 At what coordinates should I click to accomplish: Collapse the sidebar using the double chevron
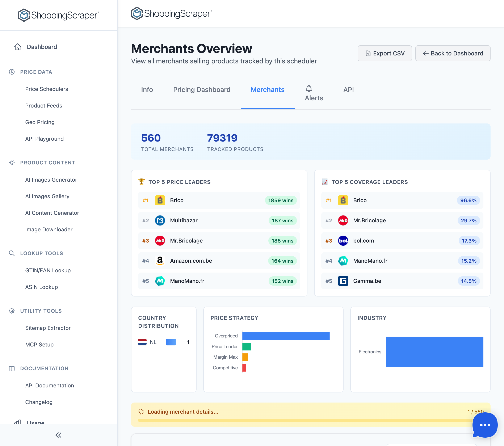point(58,435)
